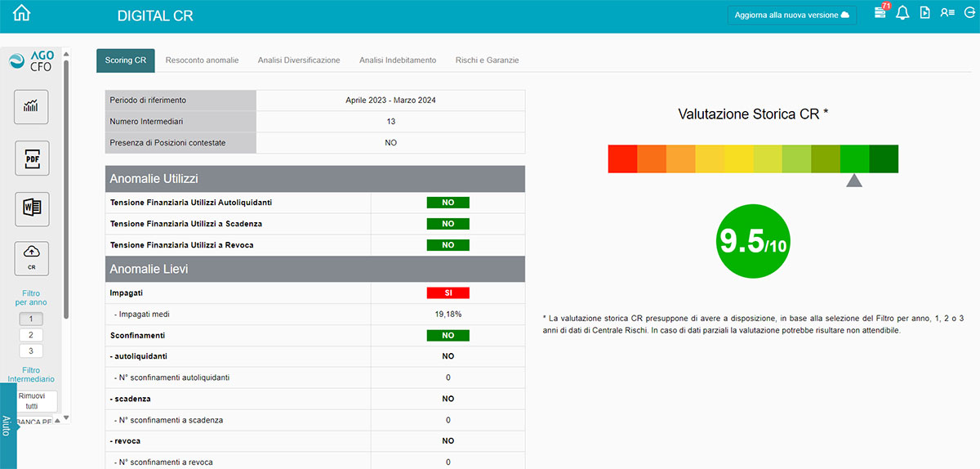Switch to Resoconto anomalie tab

(x=202, y=60)
